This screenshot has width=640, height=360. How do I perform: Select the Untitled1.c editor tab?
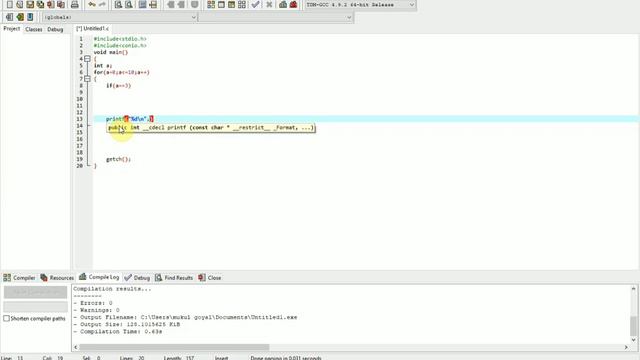click(93, 29)
